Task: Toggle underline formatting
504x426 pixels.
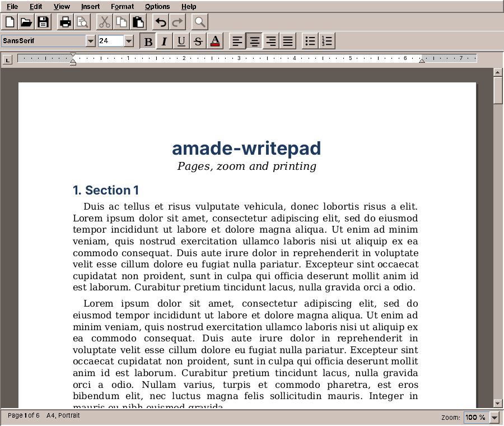Action: pyautogui.click(x=181, y=41)
